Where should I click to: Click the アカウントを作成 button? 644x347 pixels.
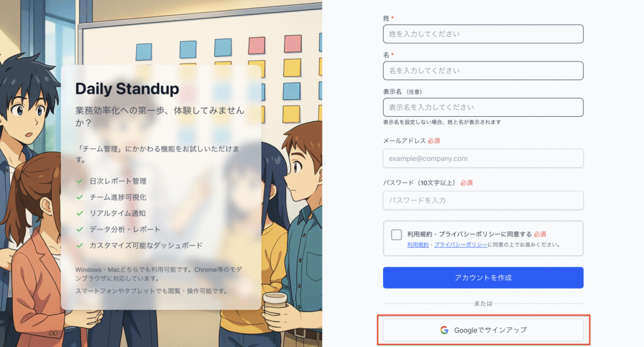(483, 278)
